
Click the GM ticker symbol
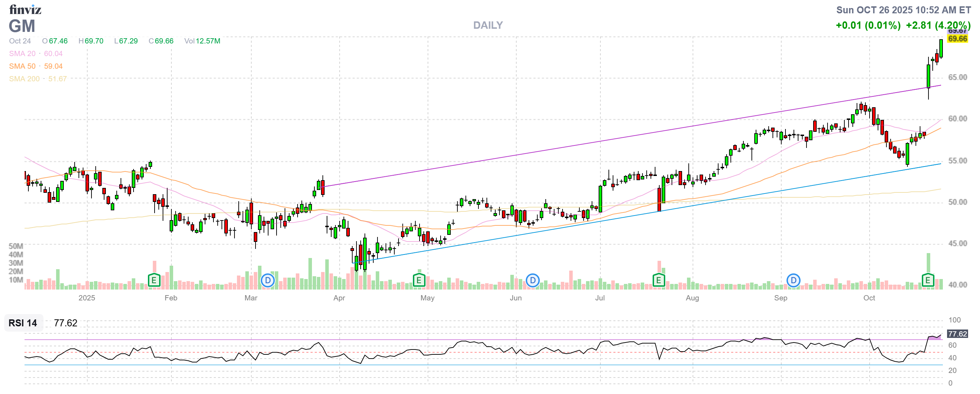click(x=22, y=26)
